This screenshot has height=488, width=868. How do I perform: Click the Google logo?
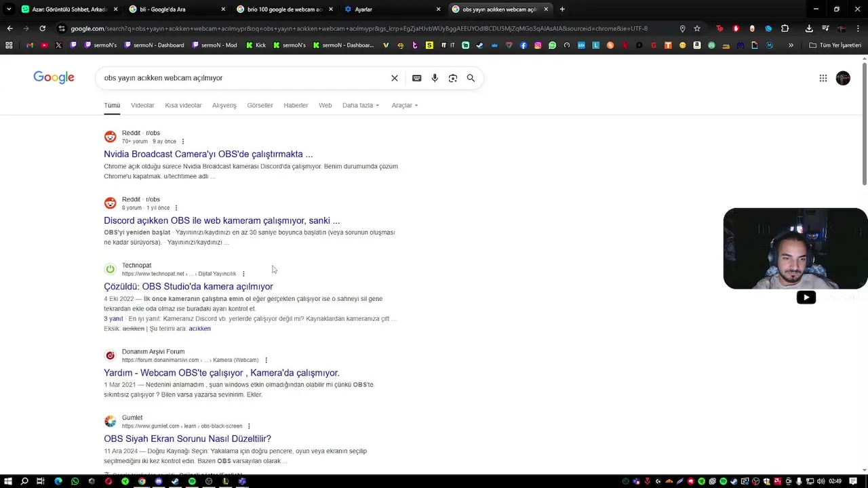54,77
